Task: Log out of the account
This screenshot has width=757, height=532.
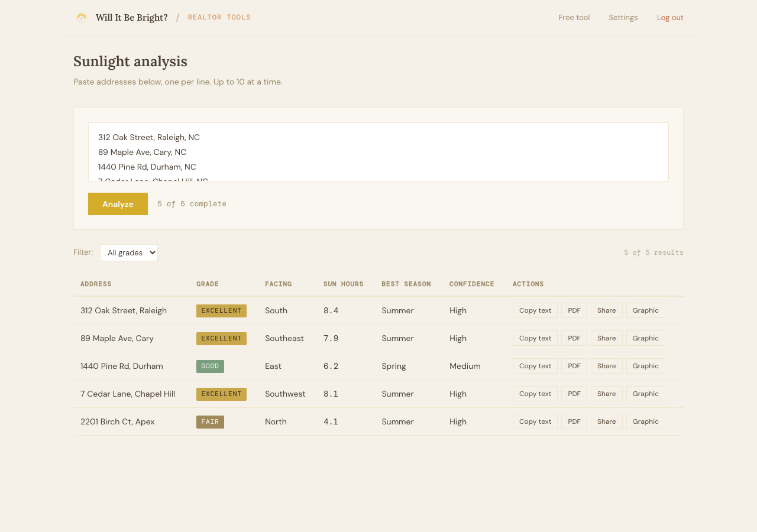Action: (669, 17)
